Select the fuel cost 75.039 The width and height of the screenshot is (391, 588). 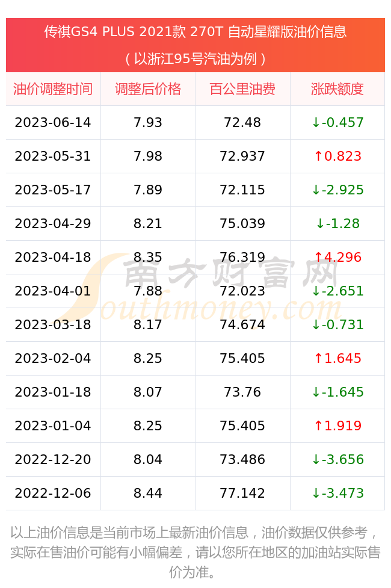pos(242,224)
